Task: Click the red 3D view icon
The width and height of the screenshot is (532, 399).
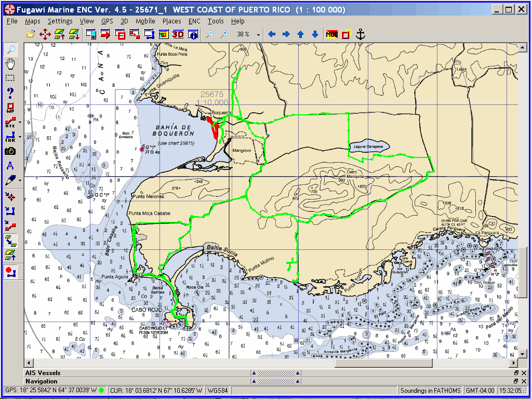Action: click(178, 34)
